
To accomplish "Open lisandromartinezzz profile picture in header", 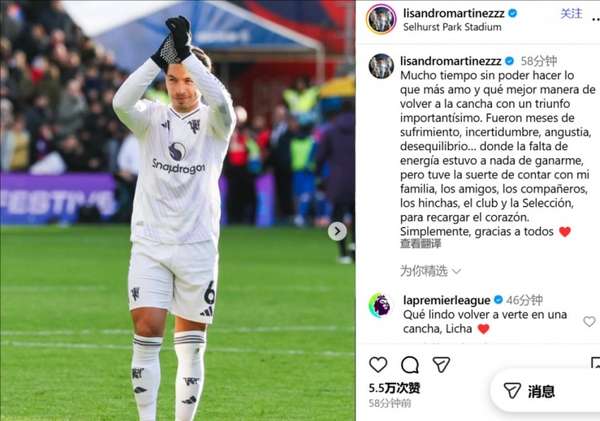I will (381, 19).
